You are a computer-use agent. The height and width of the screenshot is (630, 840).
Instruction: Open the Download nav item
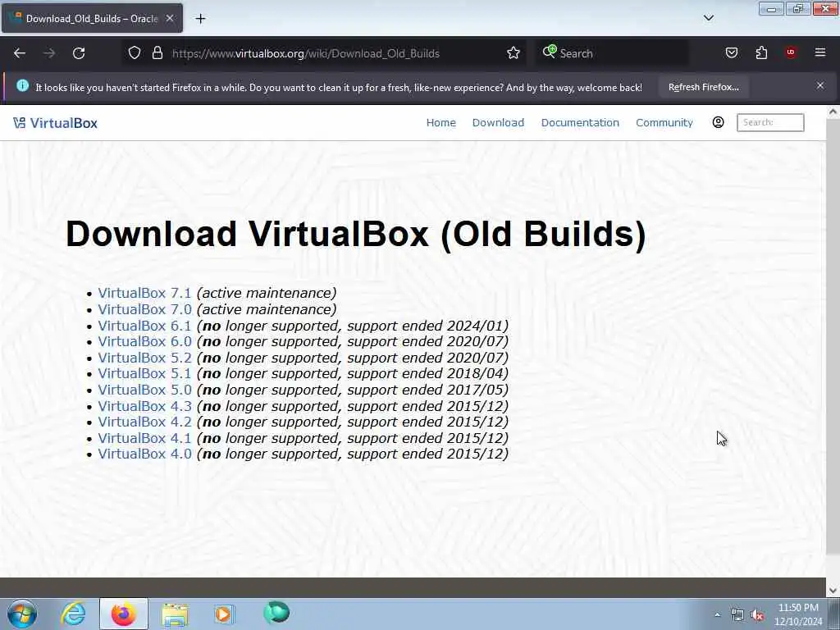(x=498, y=123)
